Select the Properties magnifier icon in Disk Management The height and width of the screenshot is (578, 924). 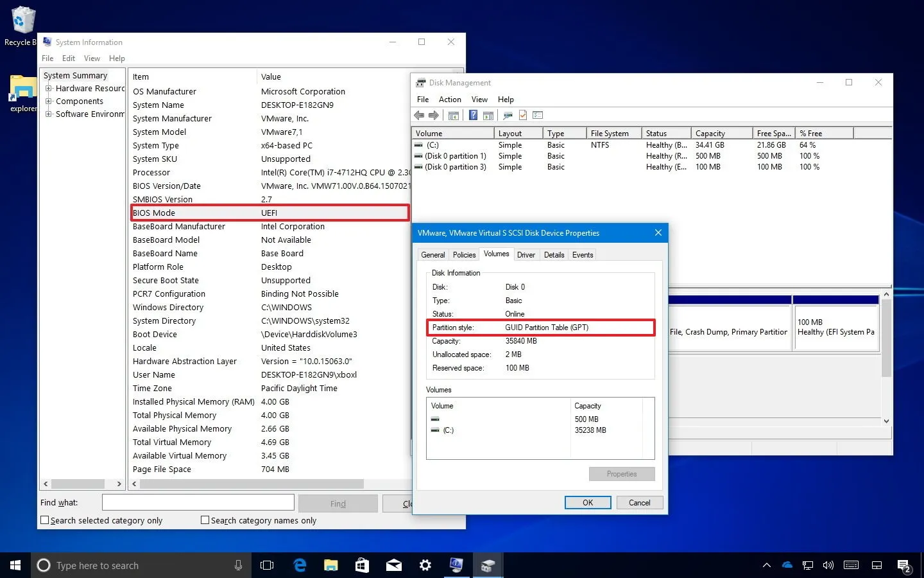tap(507, 115)
